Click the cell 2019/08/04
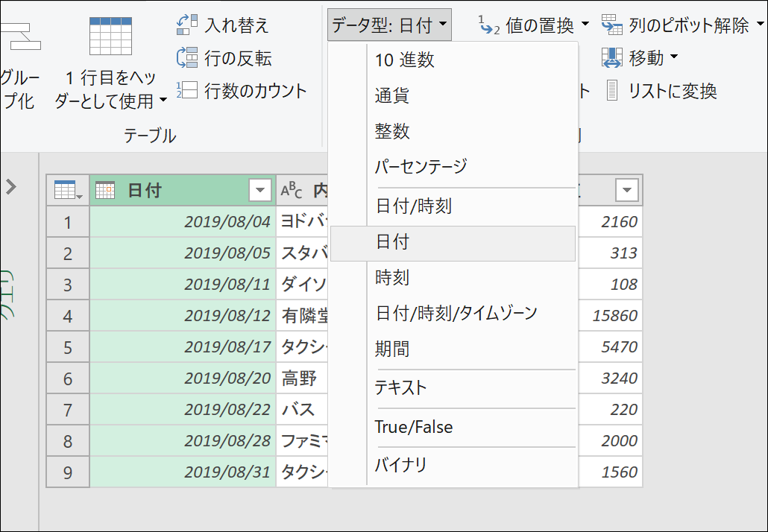The image size is (768, 532). pyautogui.click(x=183, y=222)
